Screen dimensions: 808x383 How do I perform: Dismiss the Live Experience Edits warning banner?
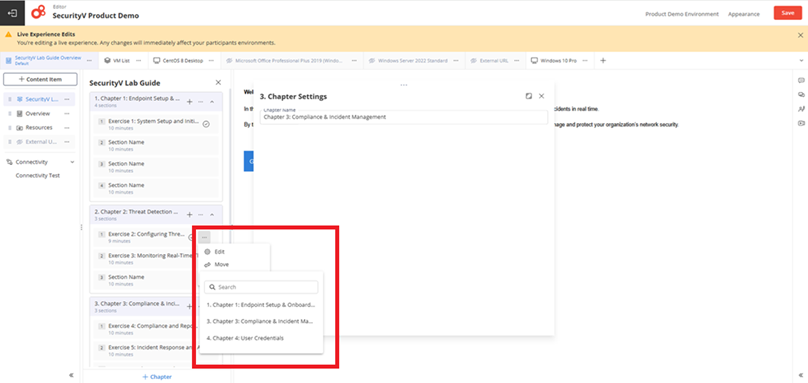[x=800, y=36]
